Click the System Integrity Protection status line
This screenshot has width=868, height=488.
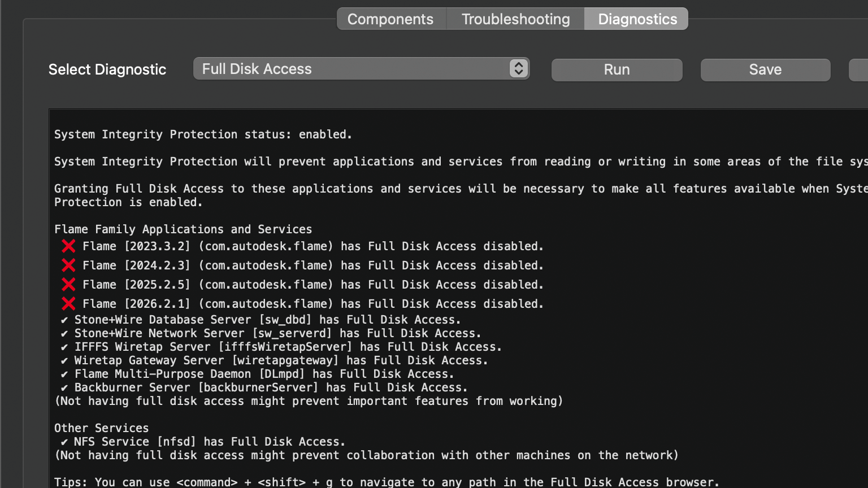pyautogui.click(x=203, y=134)
